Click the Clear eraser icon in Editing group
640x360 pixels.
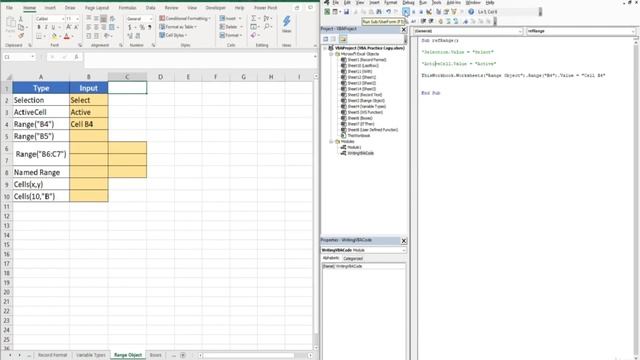tap(253, 36)
